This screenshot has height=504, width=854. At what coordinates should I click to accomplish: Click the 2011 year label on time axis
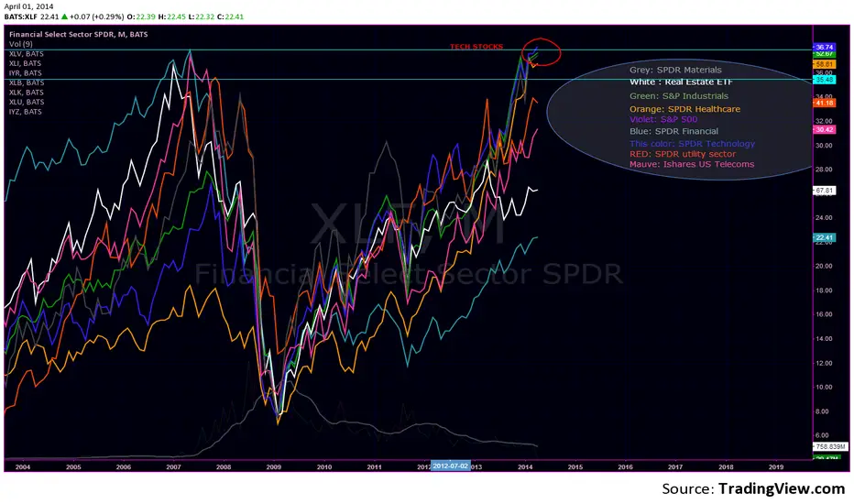click(374, 467)
